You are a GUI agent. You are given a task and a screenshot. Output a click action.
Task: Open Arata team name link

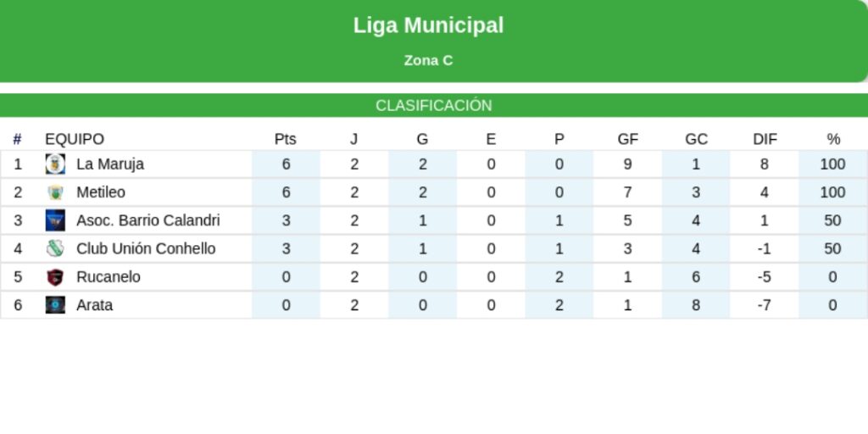[x=94, y=305]
